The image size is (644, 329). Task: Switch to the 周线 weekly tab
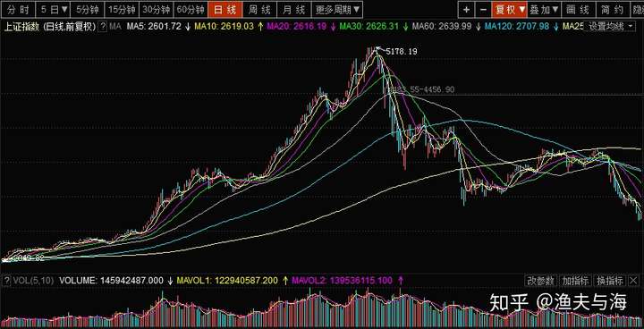[259, 9]
